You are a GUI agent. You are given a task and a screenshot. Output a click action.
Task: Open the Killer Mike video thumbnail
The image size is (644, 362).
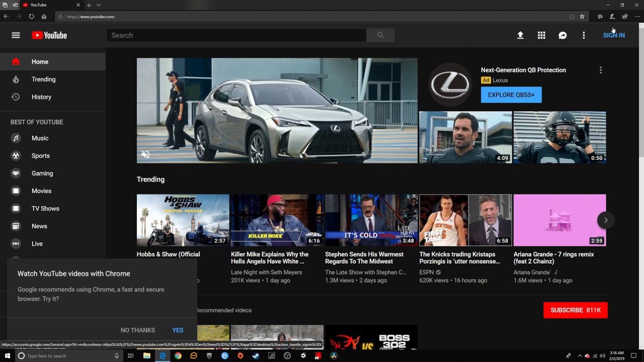click(x=277, y=220)
